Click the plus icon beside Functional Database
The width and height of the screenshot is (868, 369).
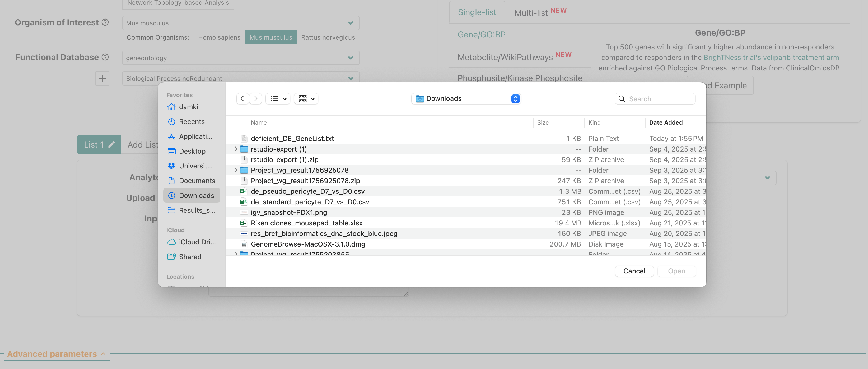click(x=102, y=78)
